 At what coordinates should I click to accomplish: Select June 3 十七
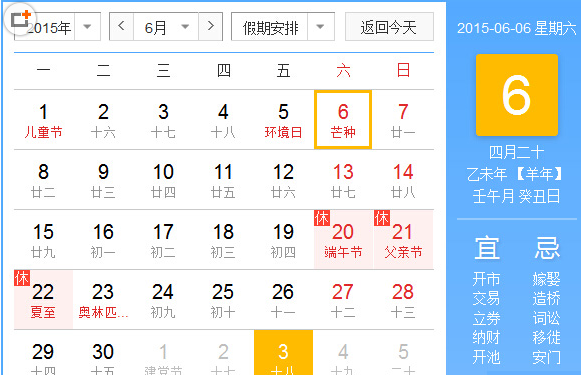[x=163, y=120]
